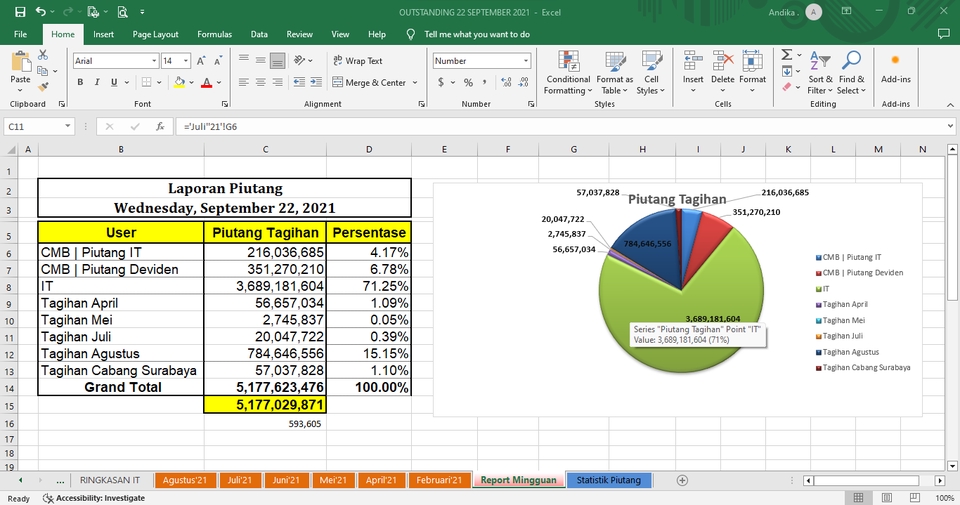
Task: Toggle Bold formatting
Action: click(80, 82)
